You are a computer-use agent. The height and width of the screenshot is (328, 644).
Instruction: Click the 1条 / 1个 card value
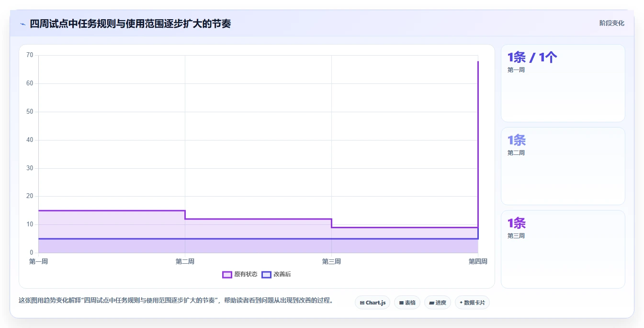pos(532,58)
